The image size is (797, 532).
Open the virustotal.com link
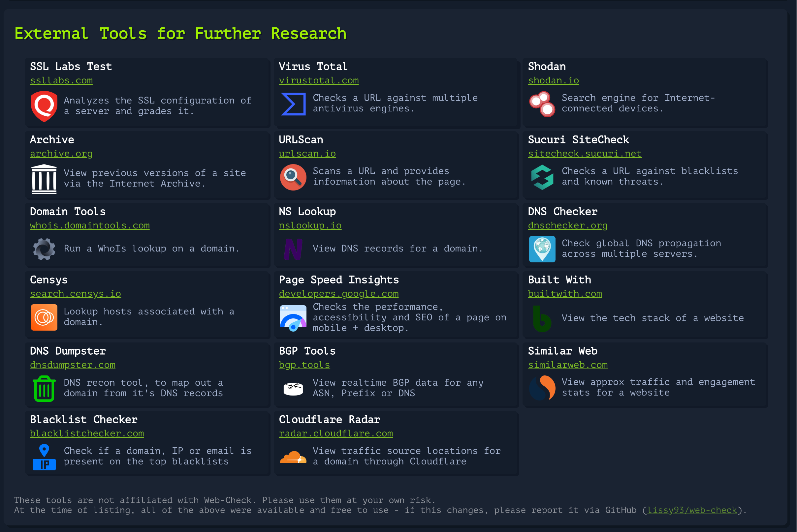click(x=319, y=80)
